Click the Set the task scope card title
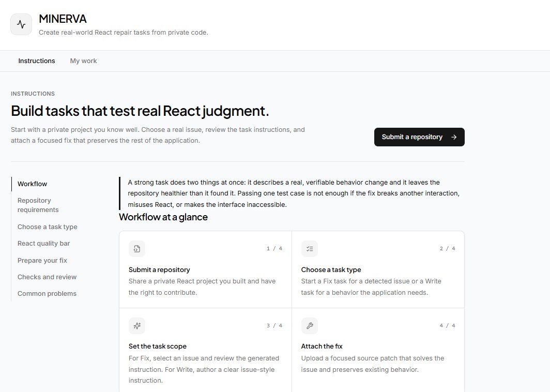Screen dimensions: 550x392 point(158,346)
